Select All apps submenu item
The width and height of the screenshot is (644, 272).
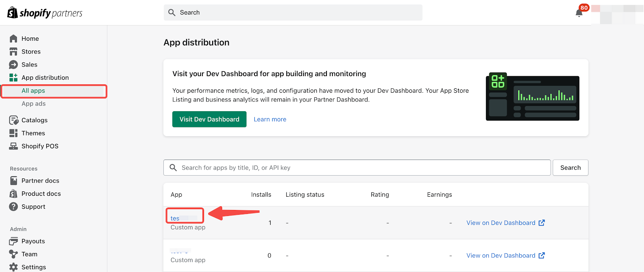[x=33, y=91]
